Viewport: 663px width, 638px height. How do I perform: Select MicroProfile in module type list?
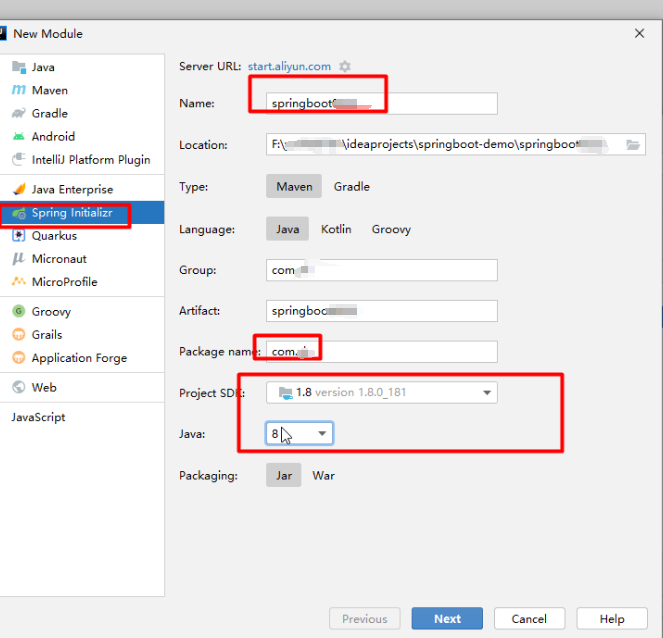point(82,282)
